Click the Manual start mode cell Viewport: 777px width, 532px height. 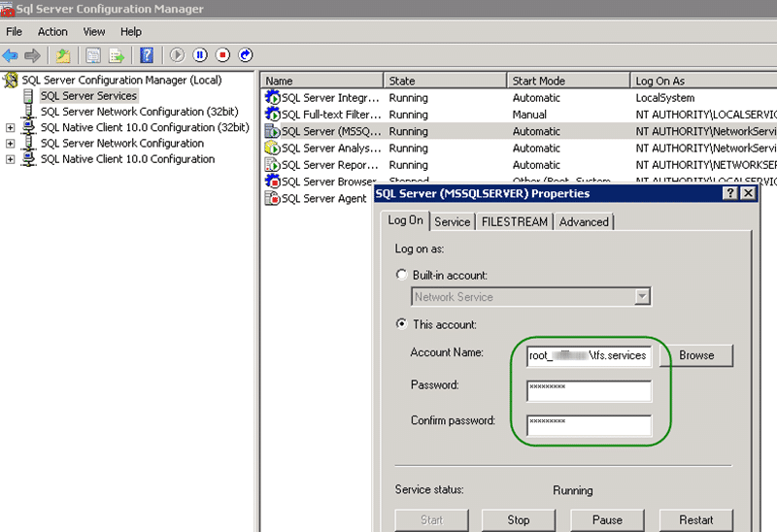529,115
